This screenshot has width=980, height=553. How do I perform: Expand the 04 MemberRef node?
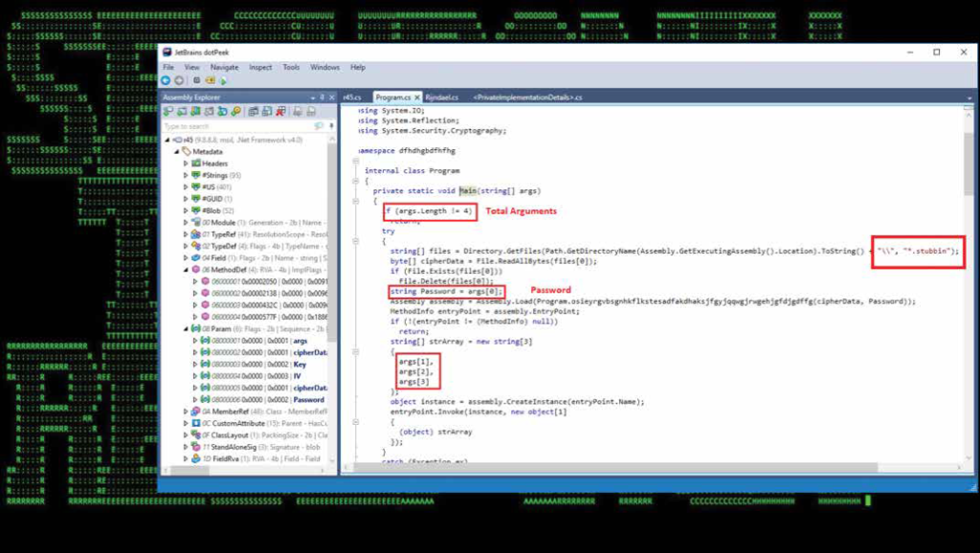pyautogui.click(x=186, y=411)
